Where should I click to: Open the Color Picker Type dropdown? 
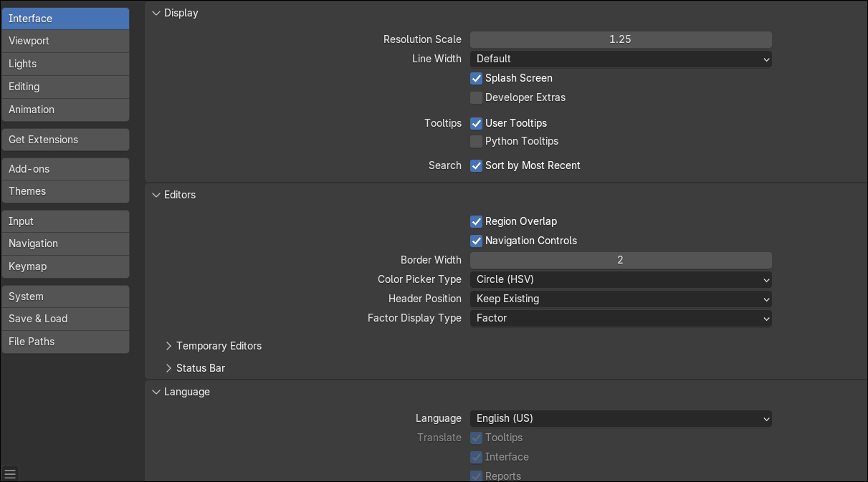(621, 279)
